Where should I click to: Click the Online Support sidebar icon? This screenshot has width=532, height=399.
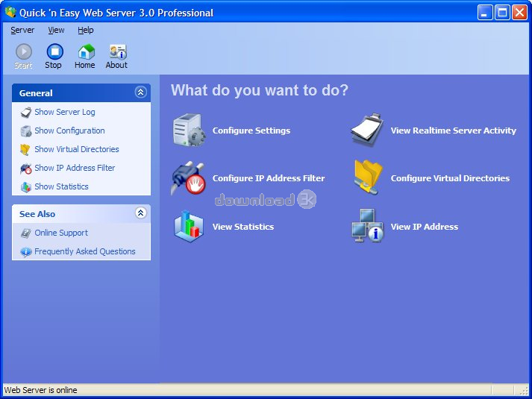coord(26,233)
